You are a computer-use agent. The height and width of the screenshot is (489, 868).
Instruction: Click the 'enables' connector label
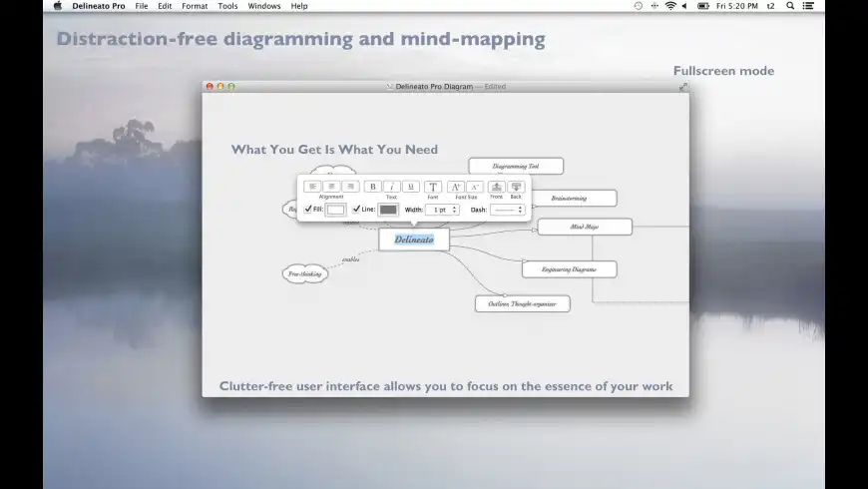tap(350, 259)
